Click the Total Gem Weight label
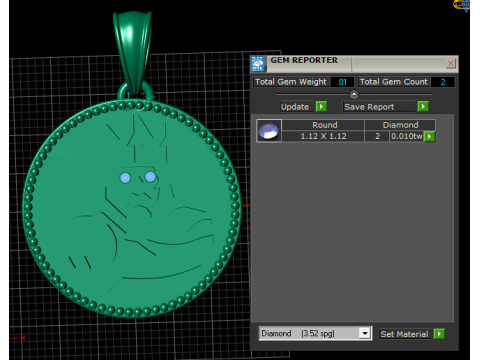This screenshot has height=360, width=480. coord(291,82)
